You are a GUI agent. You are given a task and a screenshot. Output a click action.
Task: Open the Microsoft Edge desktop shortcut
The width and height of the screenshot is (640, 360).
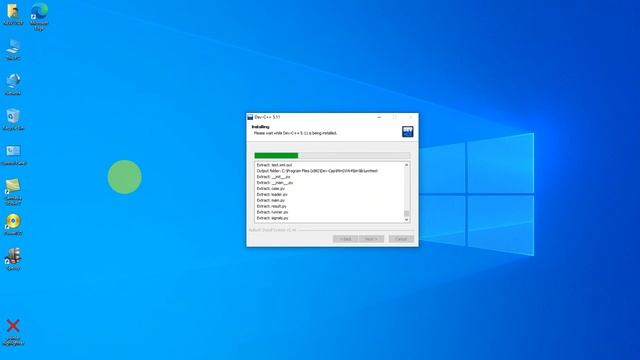coord(39,16)
